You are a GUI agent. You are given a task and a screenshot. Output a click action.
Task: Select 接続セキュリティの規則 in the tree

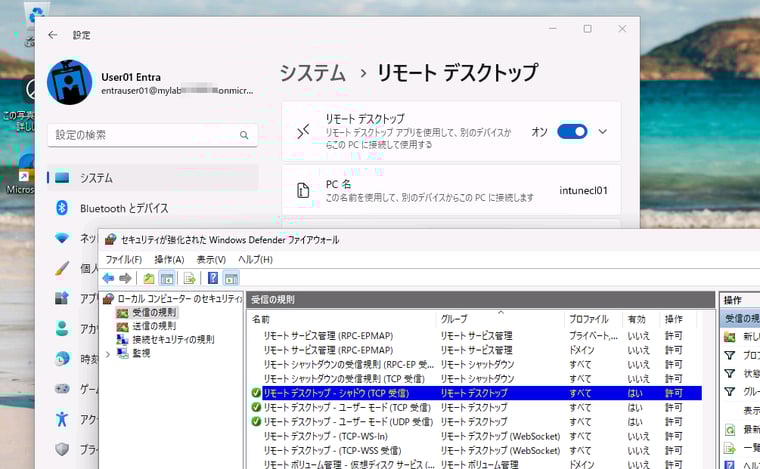[x=172, y=339]
